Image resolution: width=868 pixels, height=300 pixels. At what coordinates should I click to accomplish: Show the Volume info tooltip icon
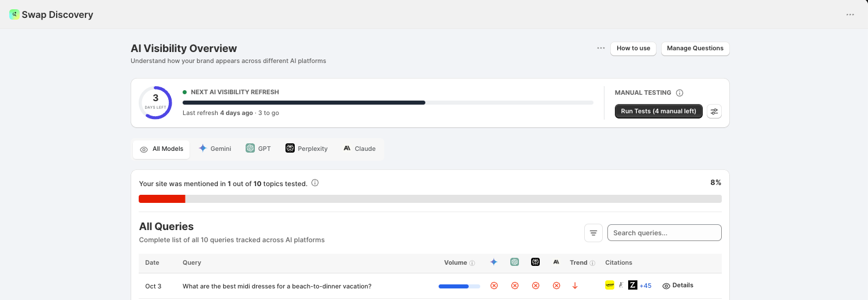pyautogui.click(x=472, y=263)
